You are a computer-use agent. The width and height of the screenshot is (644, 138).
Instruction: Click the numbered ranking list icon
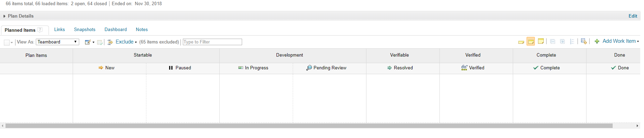tap(572, 42)
